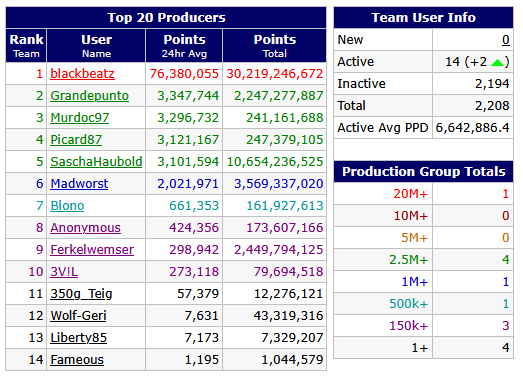Image resolution: width=523 pixels, height=379 pixels.
Task: Click Murdoc97 24hr average 3,296,732
Action: (188, 118)
